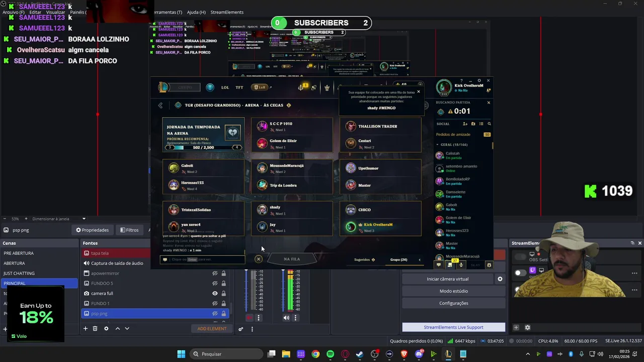644x362 pixels.
Task: Open StreamElements Live Support
Action: click(x=454, y=327)
